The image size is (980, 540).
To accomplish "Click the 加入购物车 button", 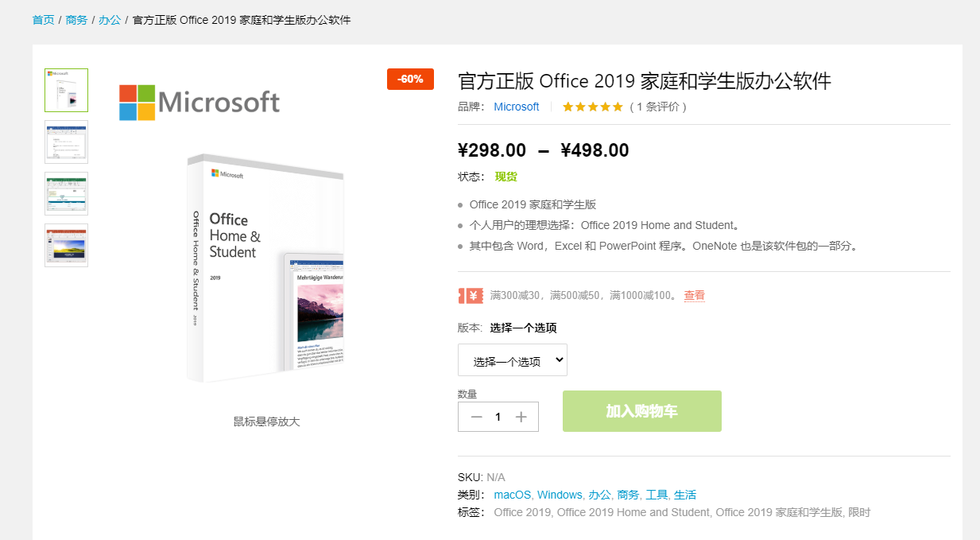I will (641, 411).
